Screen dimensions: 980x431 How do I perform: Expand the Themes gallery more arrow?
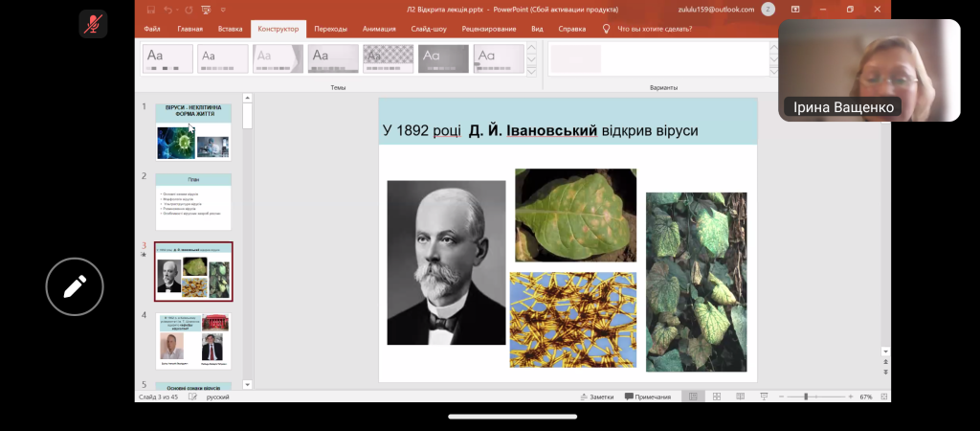[x=532, y=70]
